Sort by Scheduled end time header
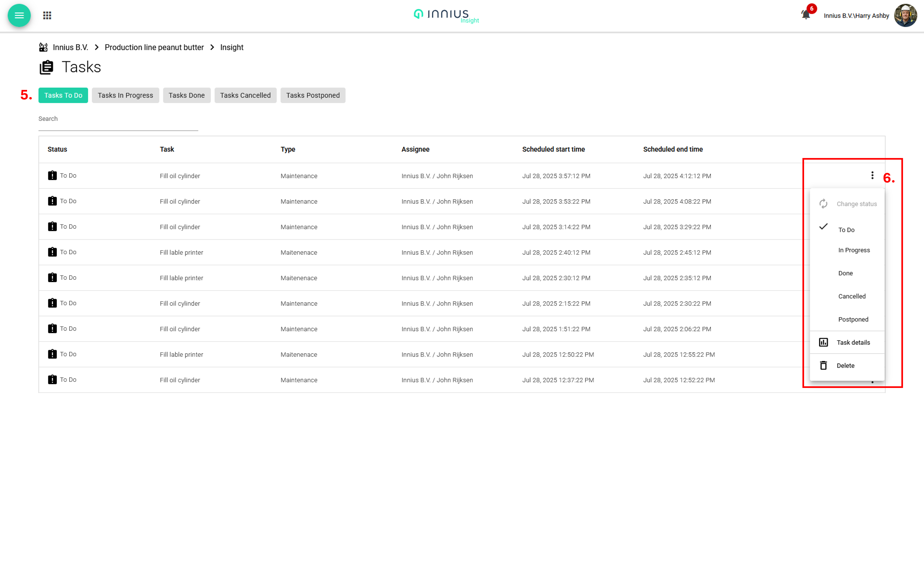Image resolution: width=924 pixels, height=577 pixels. [673, 149]
